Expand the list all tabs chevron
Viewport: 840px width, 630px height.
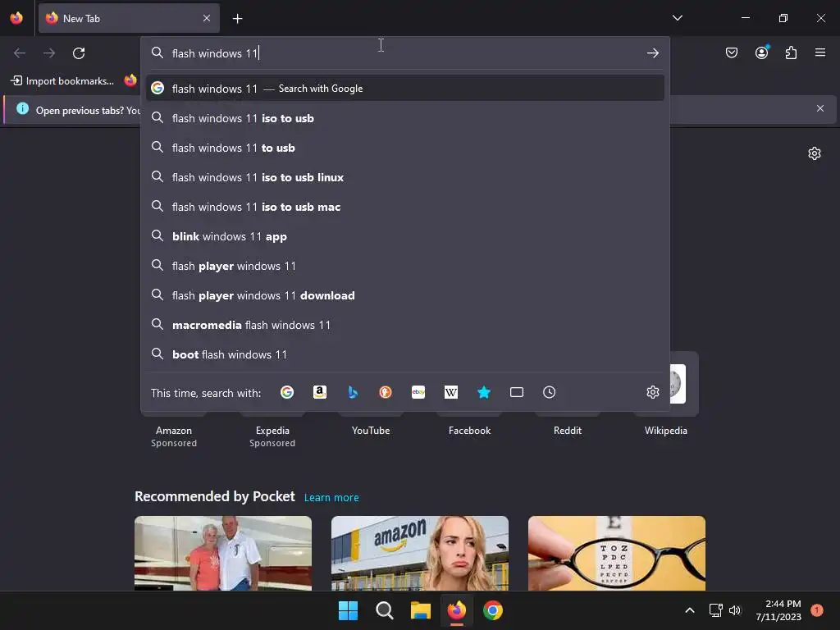coord(678,18)
